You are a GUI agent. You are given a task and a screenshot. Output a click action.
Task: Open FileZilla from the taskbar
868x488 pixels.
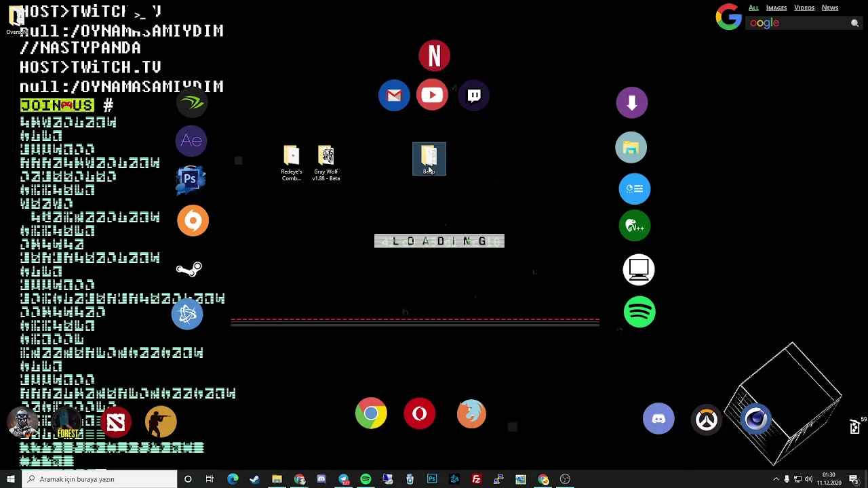[476, 479]
